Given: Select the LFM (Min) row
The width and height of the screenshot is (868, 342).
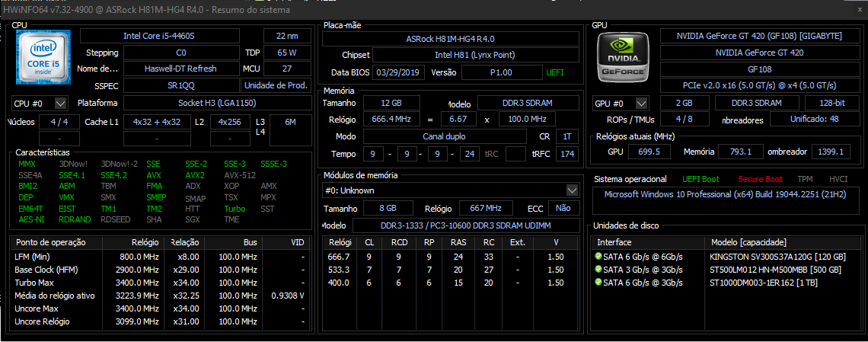Looking at the screenshot, I should [161, 257].
